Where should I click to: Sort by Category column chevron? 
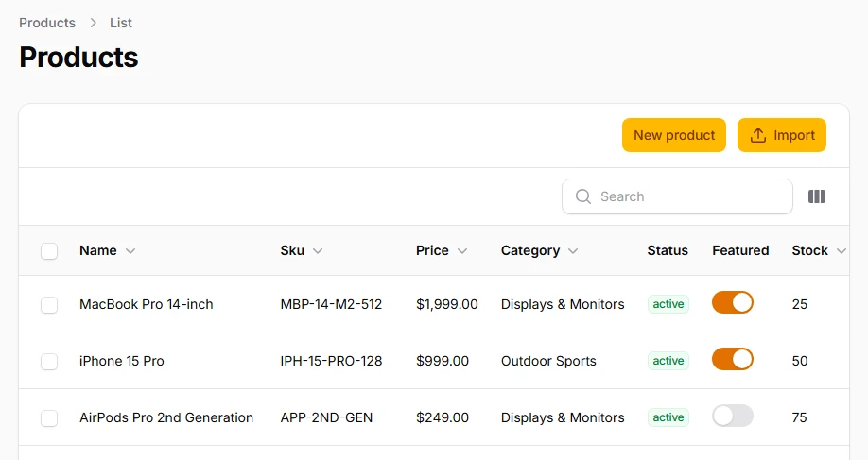click(573, 251)
